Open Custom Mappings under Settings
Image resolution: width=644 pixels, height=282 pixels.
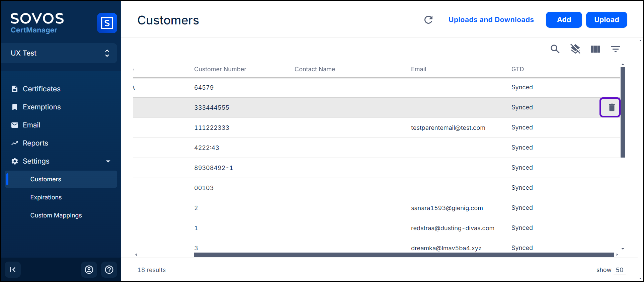pos(56,215)
